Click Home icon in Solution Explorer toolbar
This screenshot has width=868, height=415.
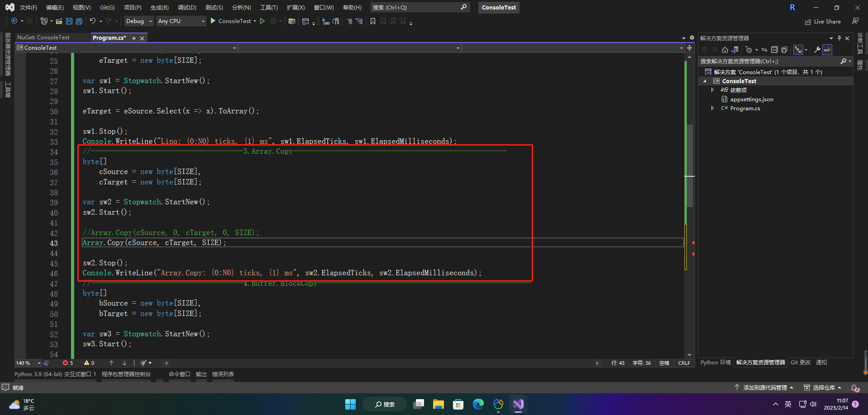(x=725, y=50)
